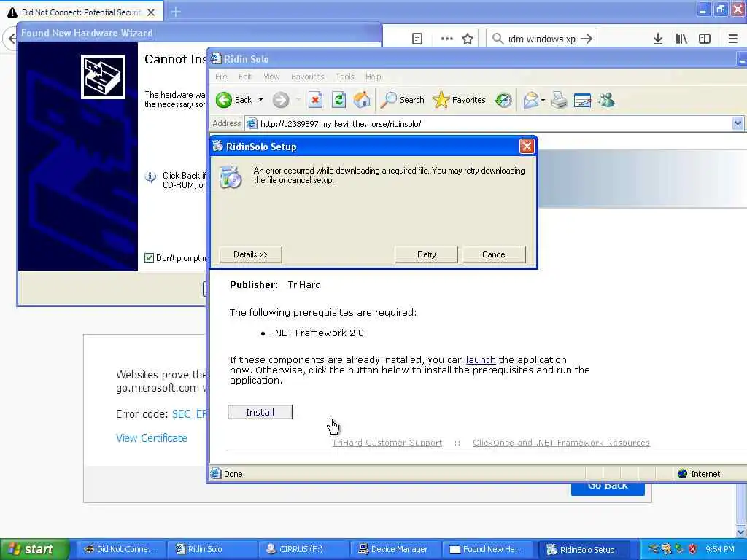Switch to CIRRUS (F:) taskbar item
This screenshot has height=560, width=747.
pyautogui.click(x=304, y=549)
